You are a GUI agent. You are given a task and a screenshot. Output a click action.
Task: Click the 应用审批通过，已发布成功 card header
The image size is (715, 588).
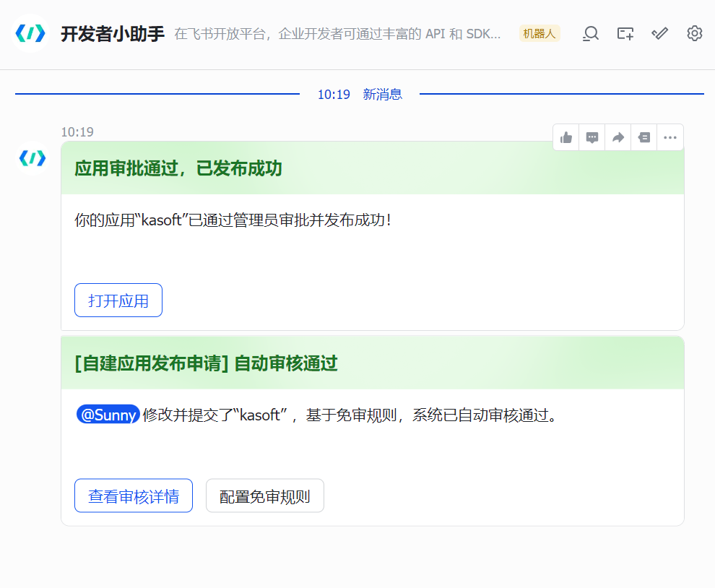coord(178,168)
